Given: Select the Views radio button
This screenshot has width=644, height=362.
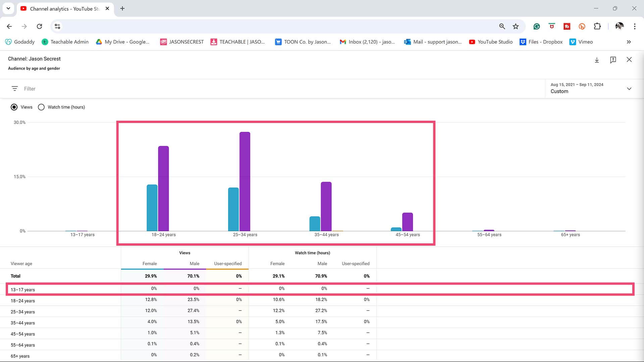Looking at the screenshot, I should tap(14, 107).
